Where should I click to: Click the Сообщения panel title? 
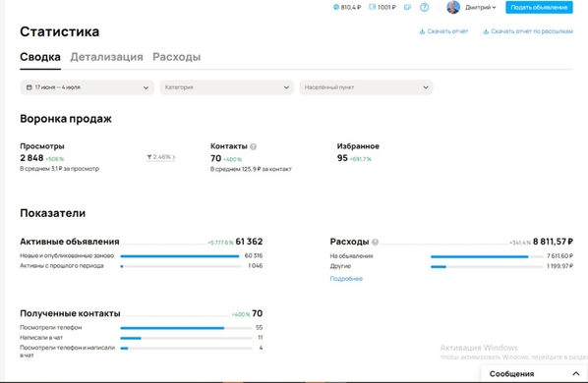coord(511,373)
